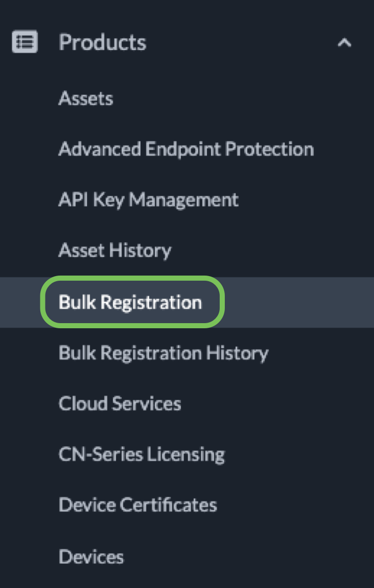Select the highlighted Bulk Registration item
Image resolution: width=374 pixels, height=588 pixels.
pos(130,302)
